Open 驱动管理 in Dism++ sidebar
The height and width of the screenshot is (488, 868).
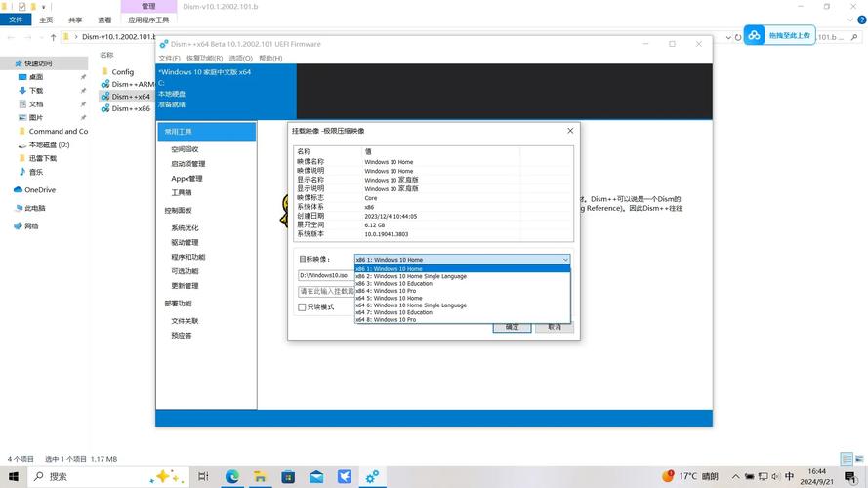pyautogui.click(x=185, y=242)
